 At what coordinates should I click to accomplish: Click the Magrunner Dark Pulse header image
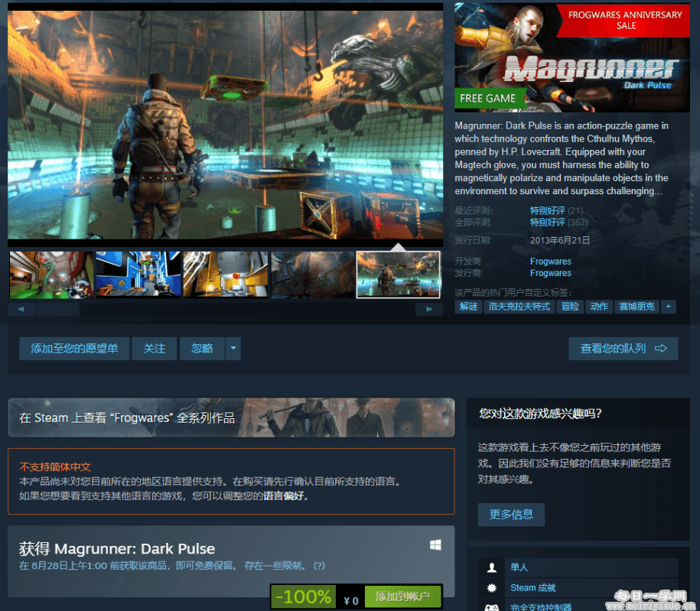[572, 57]
